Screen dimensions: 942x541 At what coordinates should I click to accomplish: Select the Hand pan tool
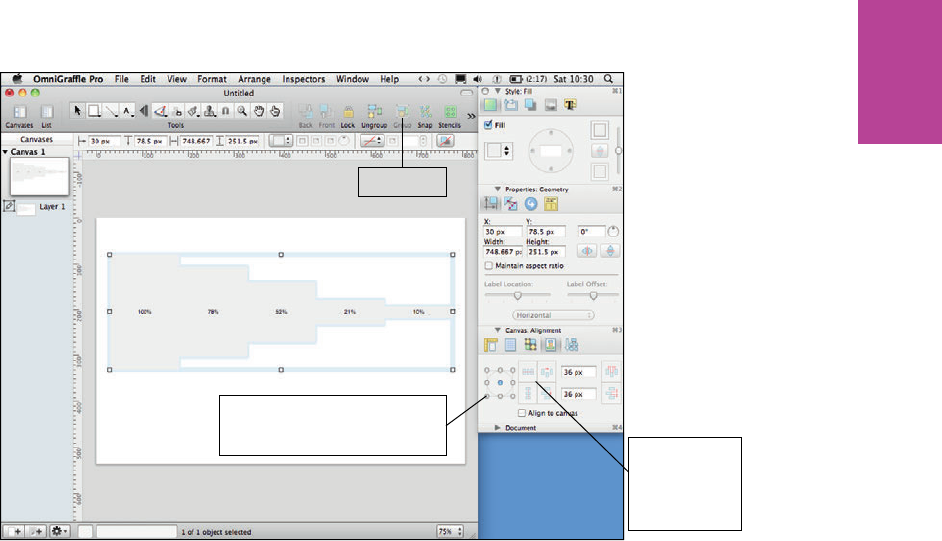[x=258, y=111]
